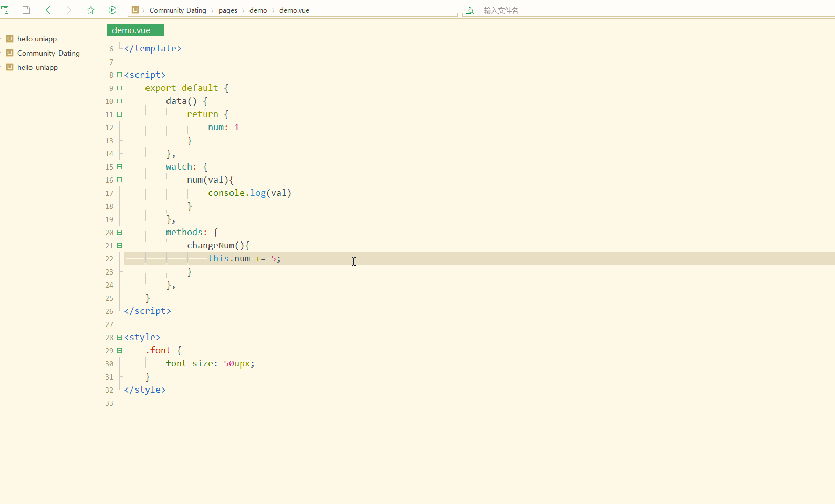Click the 'return {' statement

[x=207, y=114]
